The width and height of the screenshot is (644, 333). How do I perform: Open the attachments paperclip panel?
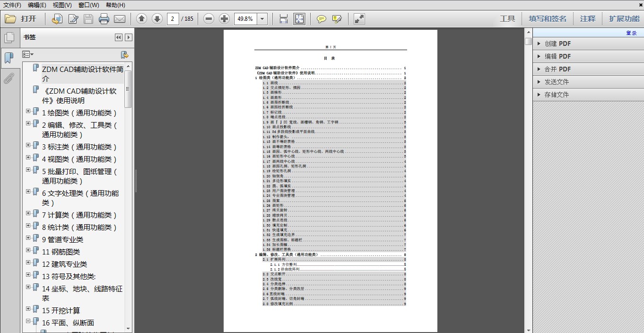(9, 78)
